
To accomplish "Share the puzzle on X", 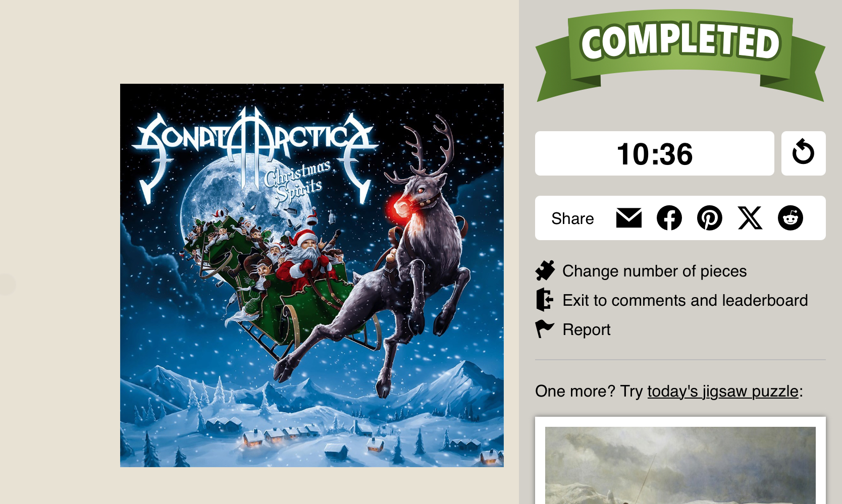I will pos(750,218).
